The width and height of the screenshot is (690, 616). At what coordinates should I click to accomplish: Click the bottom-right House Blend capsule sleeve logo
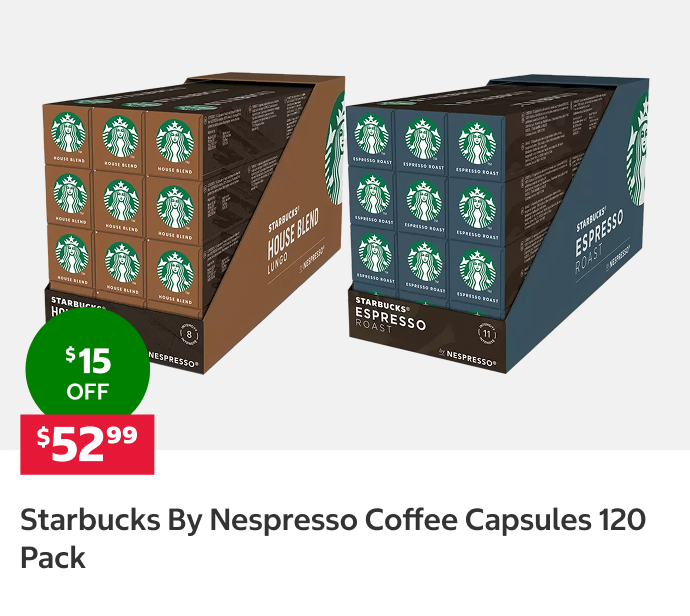click(x=175, y=271)
